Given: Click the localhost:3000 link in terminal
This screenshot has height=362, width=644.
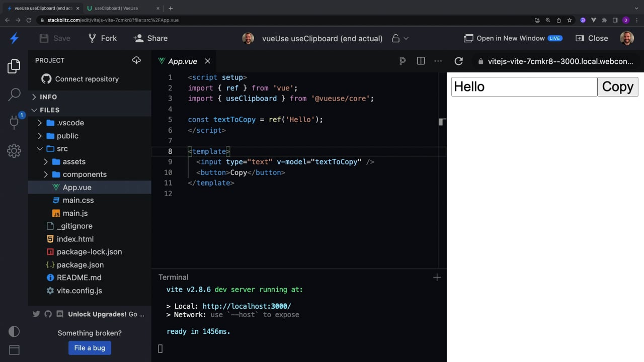Looking at the screenshot, I should tap(247, 306).
